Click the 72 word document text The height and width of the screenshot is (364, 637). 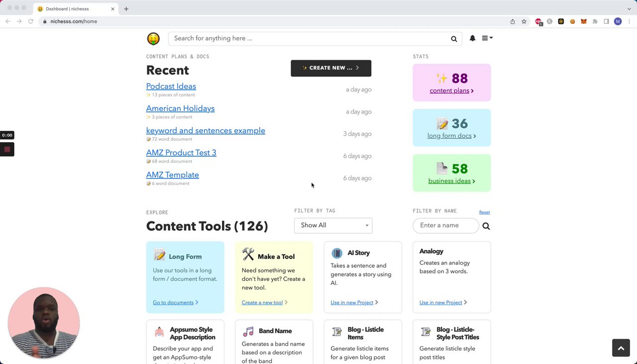172,139
